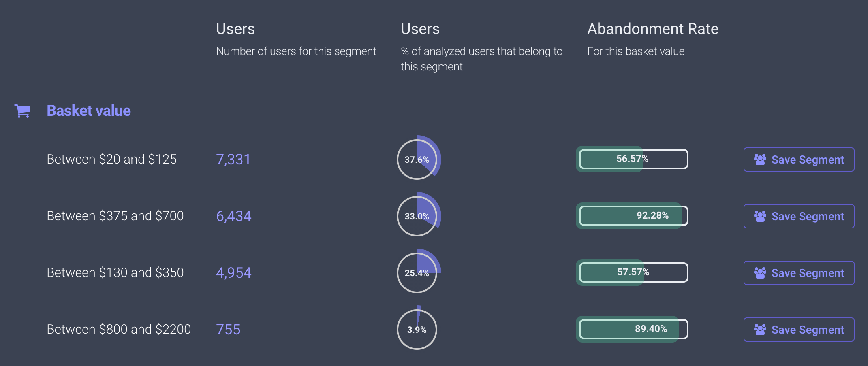Image resolution: width=868 pixels, height=366 pixels.
Task: Open the 6,434 users count
Action: tap(234, 216)
